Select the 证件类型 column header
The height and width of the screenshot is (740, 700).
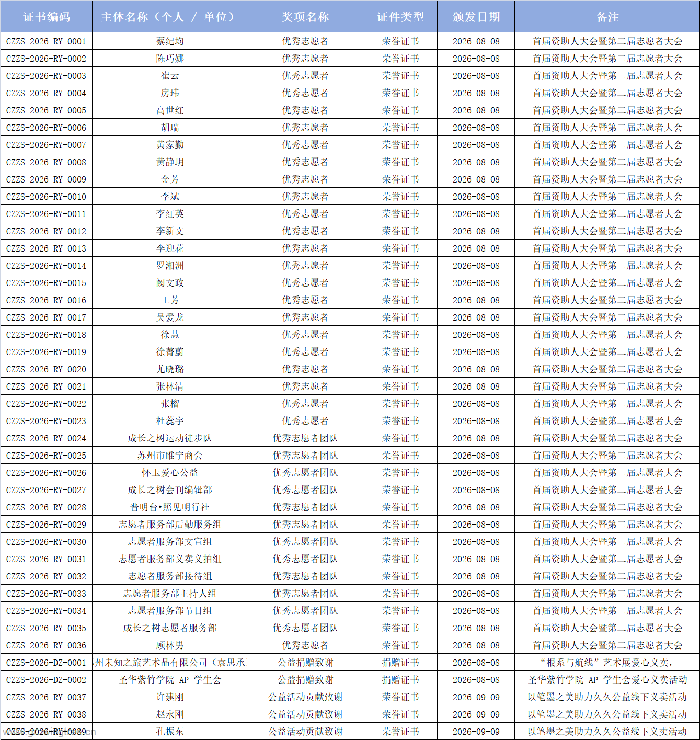(400, 17)
